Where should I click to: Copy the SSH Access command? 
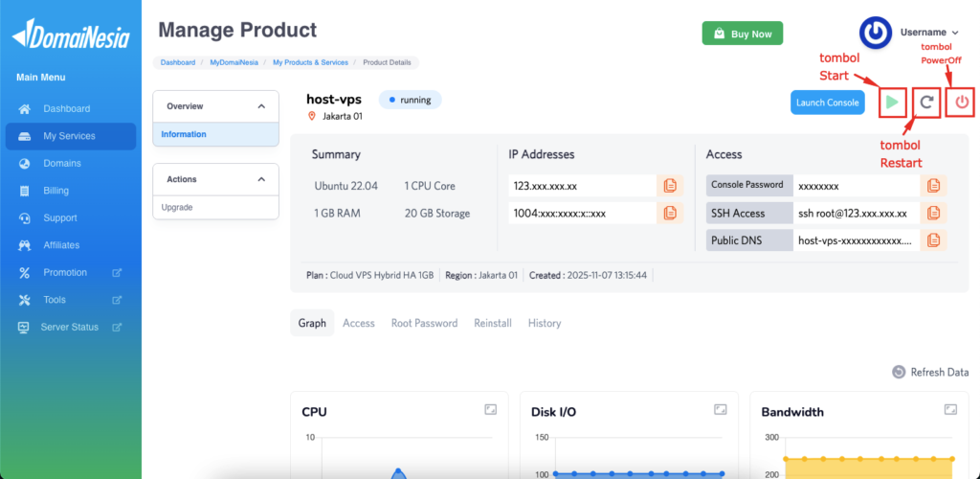pos(934,214)
